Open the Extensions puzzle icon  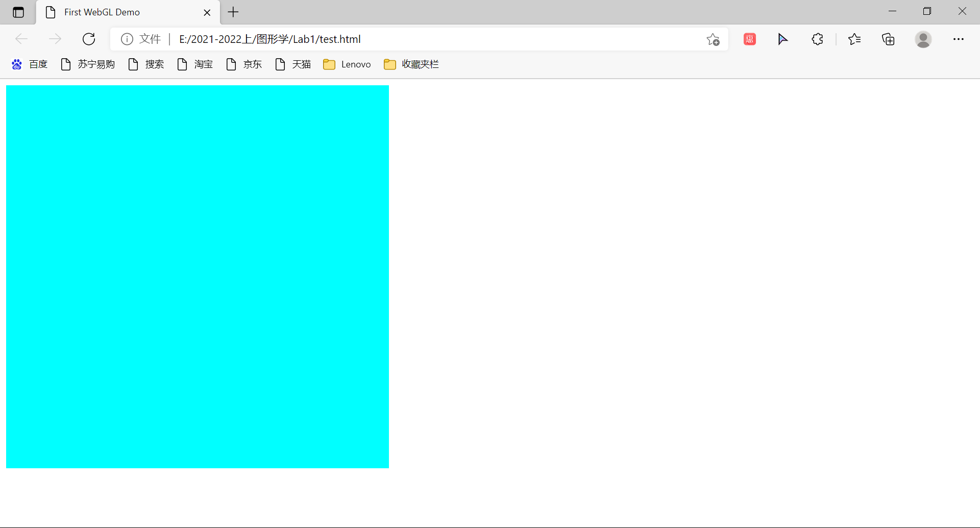[817, 39]
